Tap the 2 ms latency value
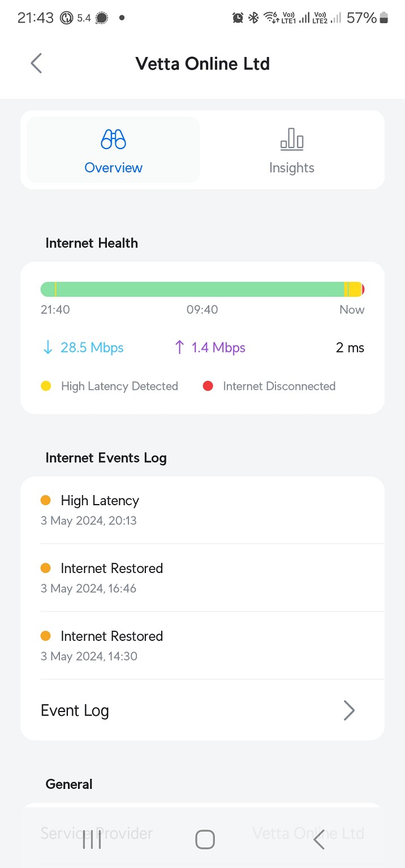This screenshot has width=405, height=868. click(350, 348)
